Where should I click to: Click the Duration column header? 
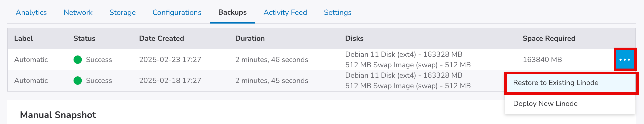click(250, 38)
